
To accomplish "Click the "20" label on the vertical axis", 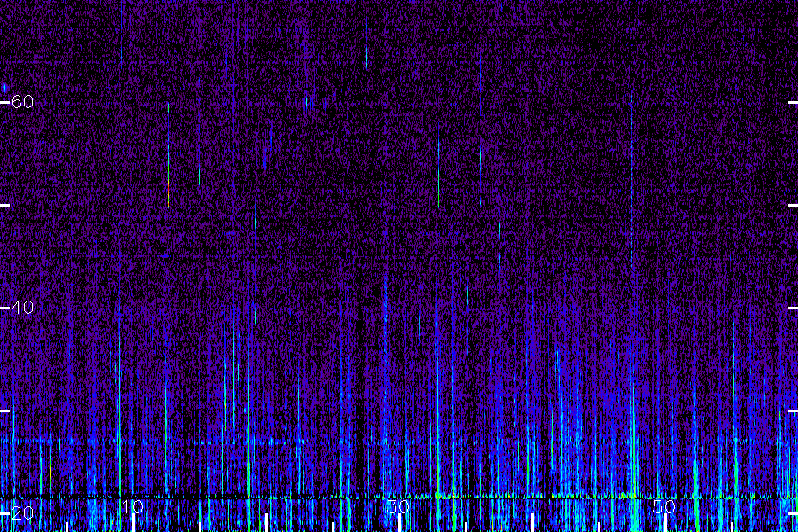I will [x=22, y=513].
